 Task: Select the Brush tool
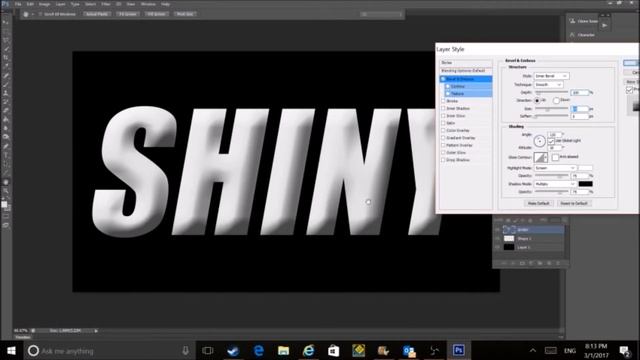6,84
